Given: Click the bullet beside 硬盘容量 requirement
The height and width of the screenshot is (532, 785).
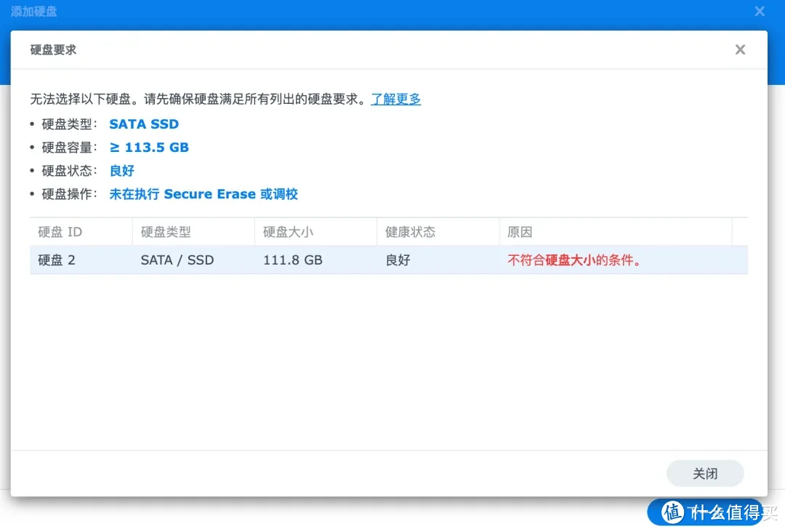Looking at the screenshot, I should 33,147.
